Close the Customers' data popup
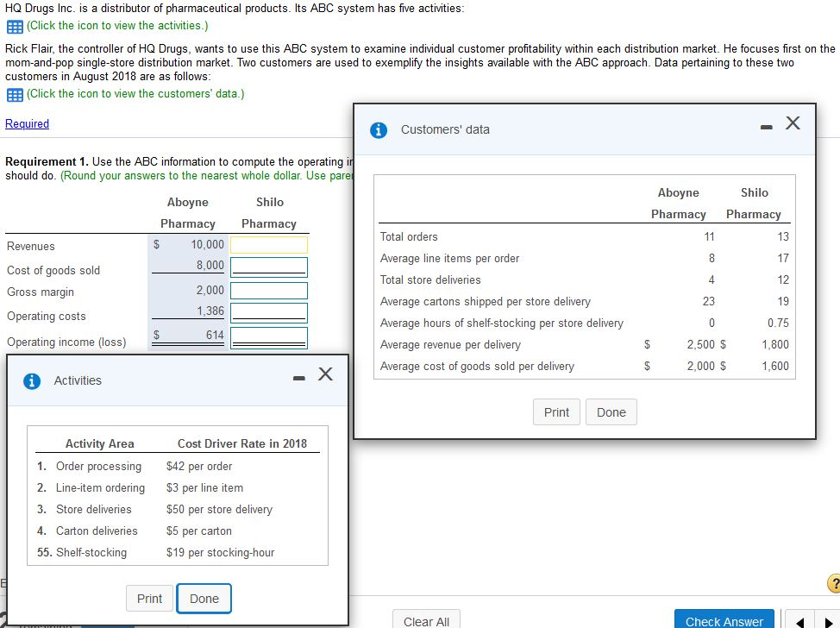The width and height of the screenshot is (840, 628). [793, 122]
